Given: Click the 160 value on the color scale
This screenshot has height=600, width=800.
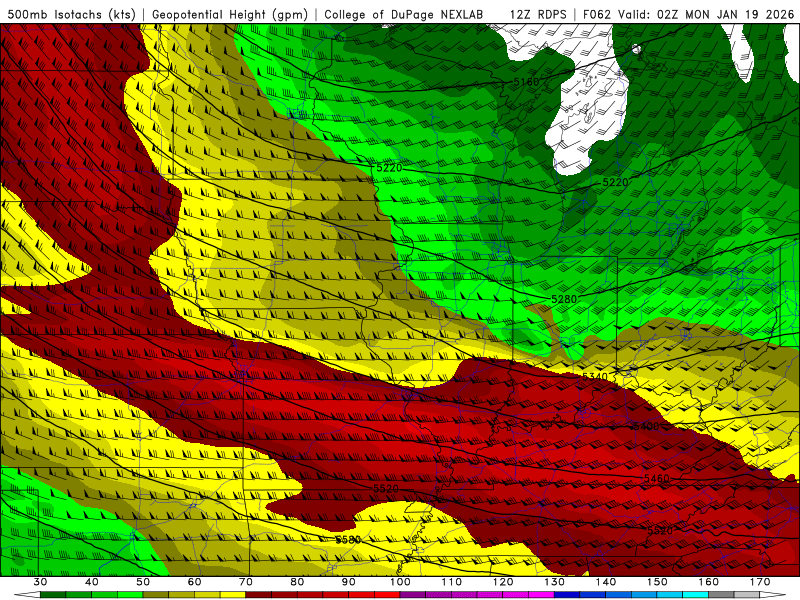Looking at the screenshot, I should 708,582.
